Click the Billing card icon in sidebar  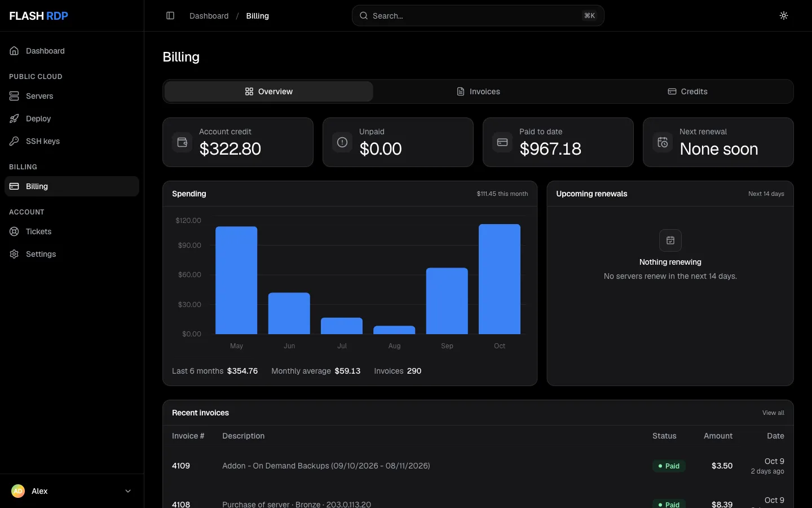coord(14,186)
